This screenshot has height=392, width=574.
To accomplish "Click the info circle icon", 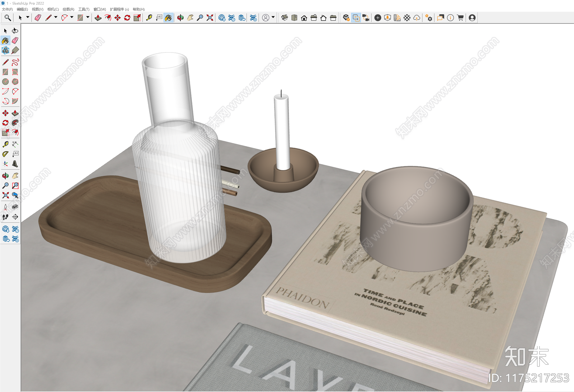I will [451, 18].
